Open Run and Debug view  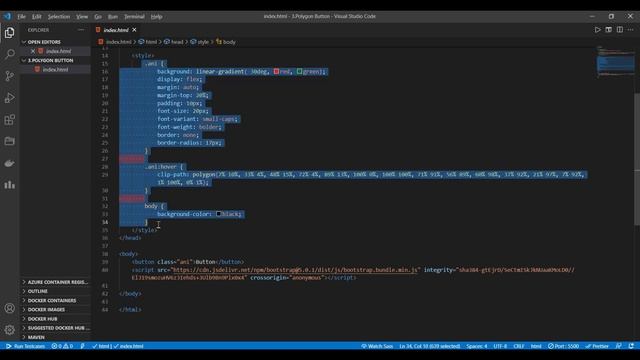click(9, 98)
